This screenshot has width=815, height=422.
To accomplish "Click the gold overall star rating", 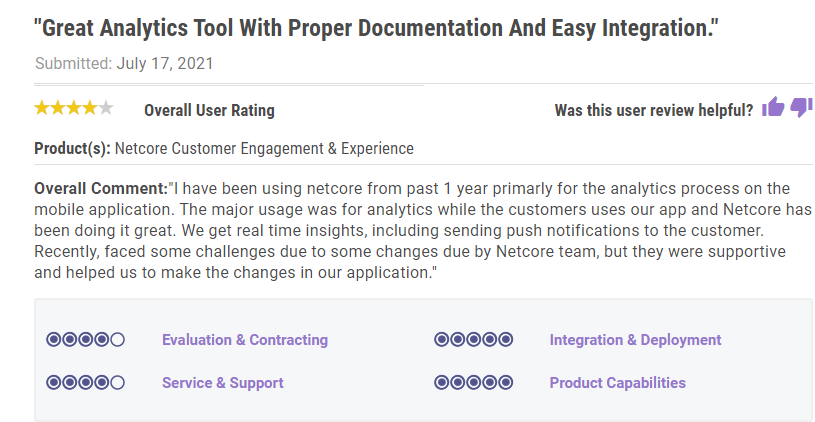I will click(x=74, y=108).
